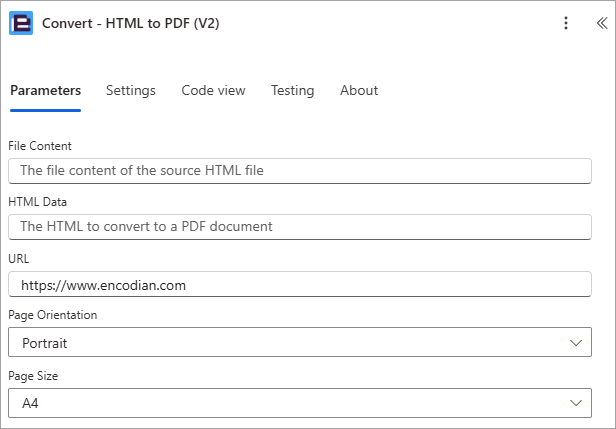
Task: Go to the Testing tab
Action: point(293,90)
